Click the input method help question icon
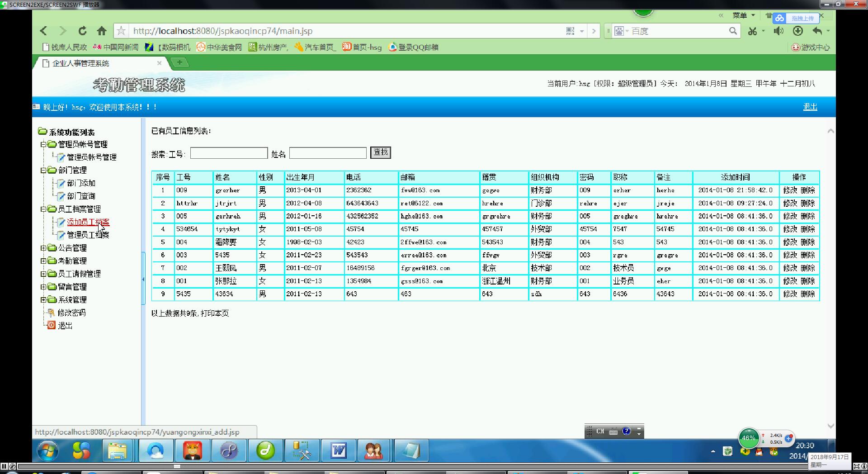 (x=626, y=431)
